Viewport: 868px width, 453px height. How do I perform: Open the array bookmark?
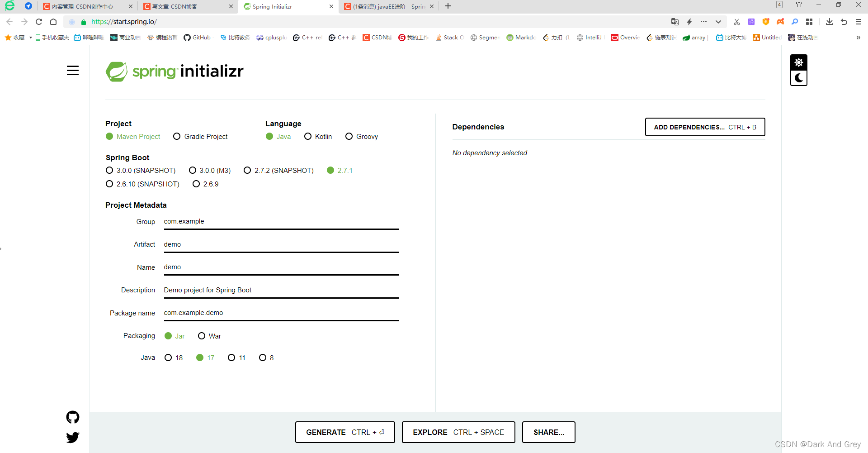point(695,38)
